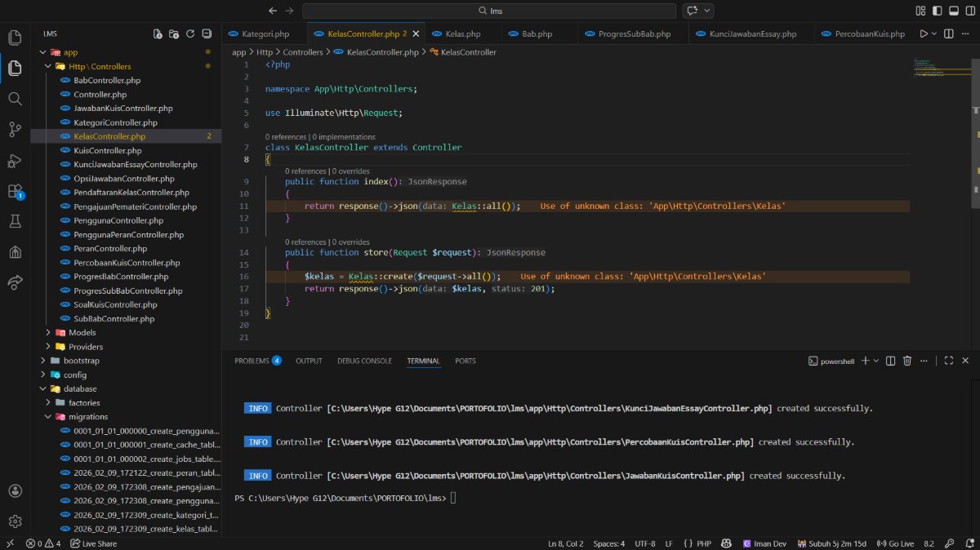Maximize the terminal panel size
The height and width of the screenshot is (550, 980).
pyautogui.click(x=949, y=361)
